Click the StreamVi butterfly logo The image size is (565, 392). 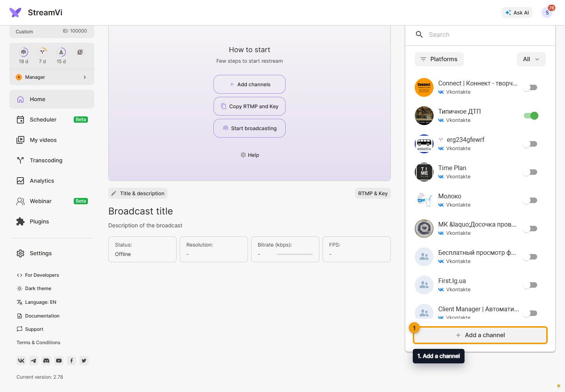pos(15,13)
